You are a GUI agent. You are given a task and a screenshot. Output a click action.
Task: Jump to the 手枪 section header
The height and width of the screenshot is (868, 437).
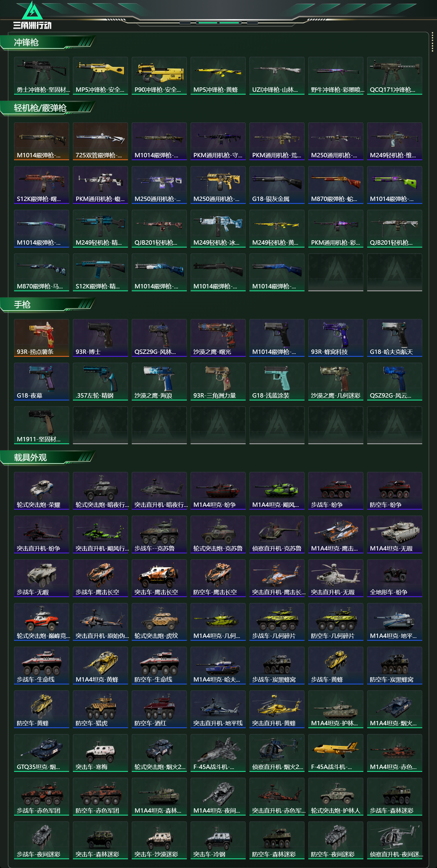click(47, 305)
